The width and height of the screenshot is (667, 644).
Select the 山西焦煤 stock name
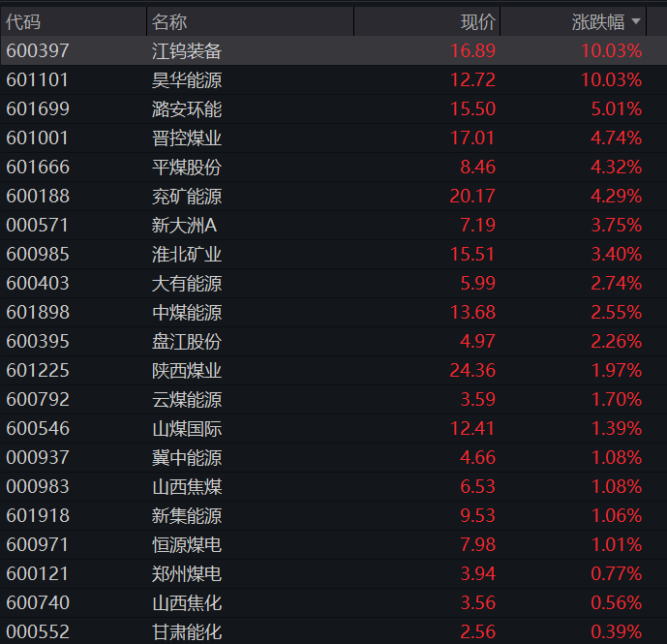(x=187, y=487)
